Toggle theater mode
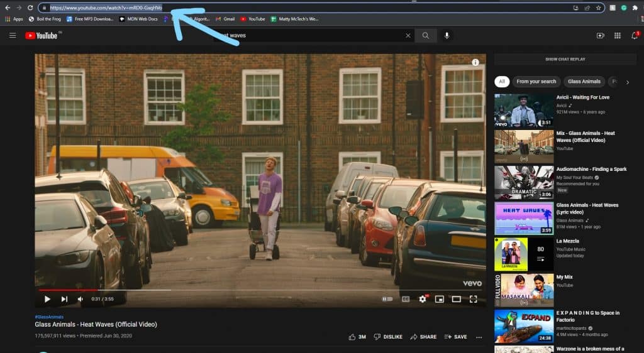The image size is (644, 353). pos(457,299)
